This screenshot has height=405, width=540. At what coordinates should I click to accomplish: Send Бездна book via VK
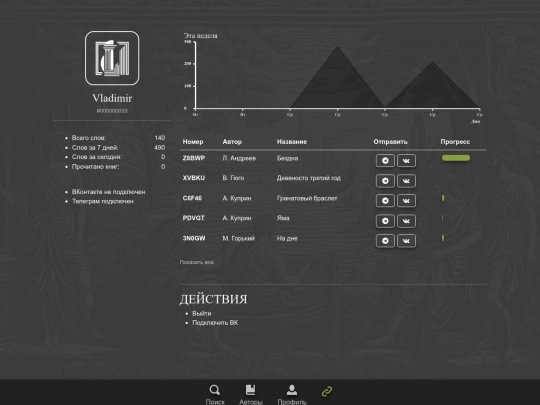(x=406, y=160)
